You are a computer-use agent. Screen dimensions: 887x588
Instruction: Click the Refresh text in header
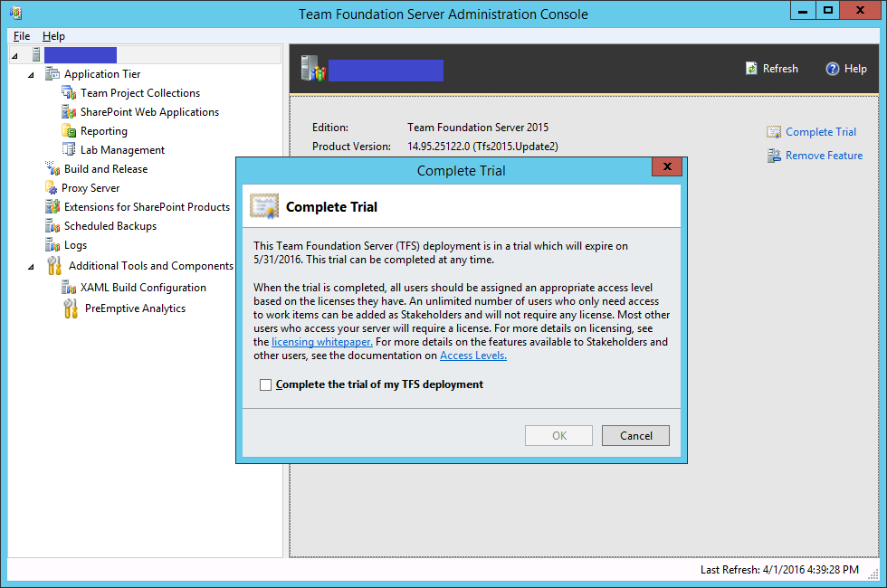click(780, 69)
